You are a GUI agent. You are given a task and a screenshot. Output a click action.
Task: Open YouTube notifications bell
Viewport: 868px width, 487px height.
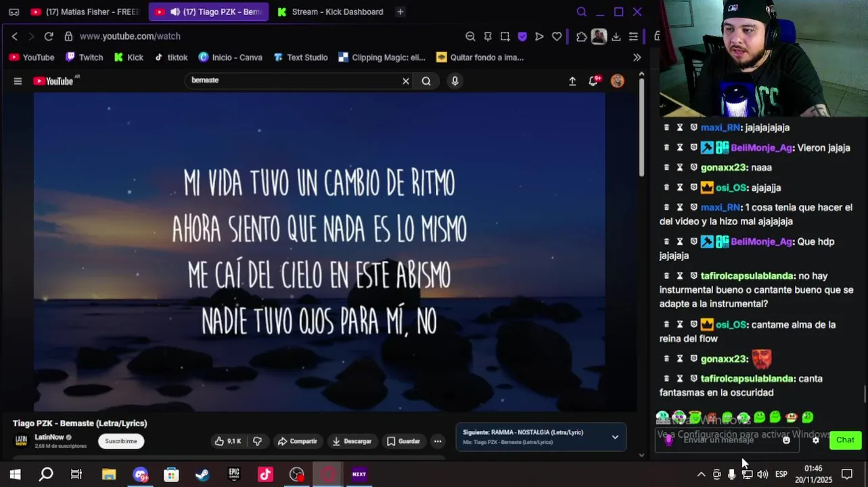pos(595,81)
